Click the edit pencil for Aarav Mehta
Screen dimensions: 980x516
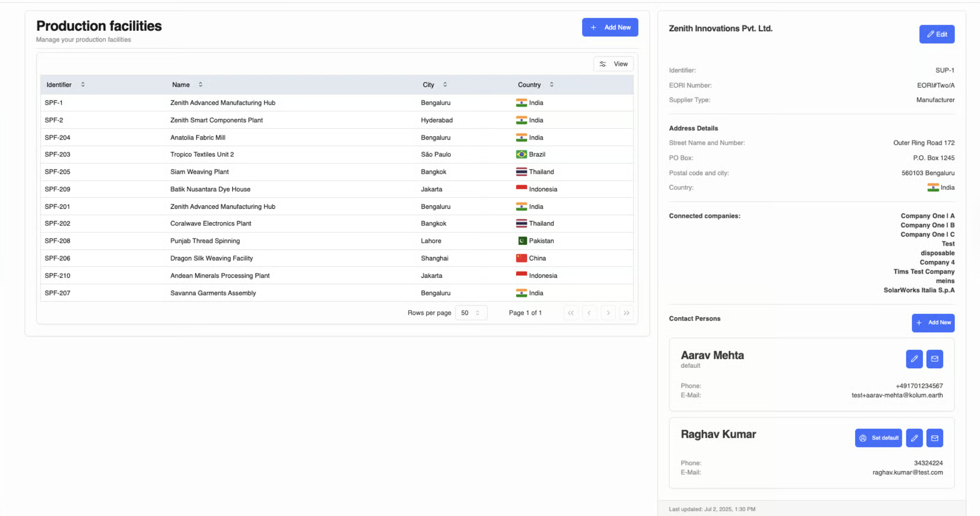point(914,359)
